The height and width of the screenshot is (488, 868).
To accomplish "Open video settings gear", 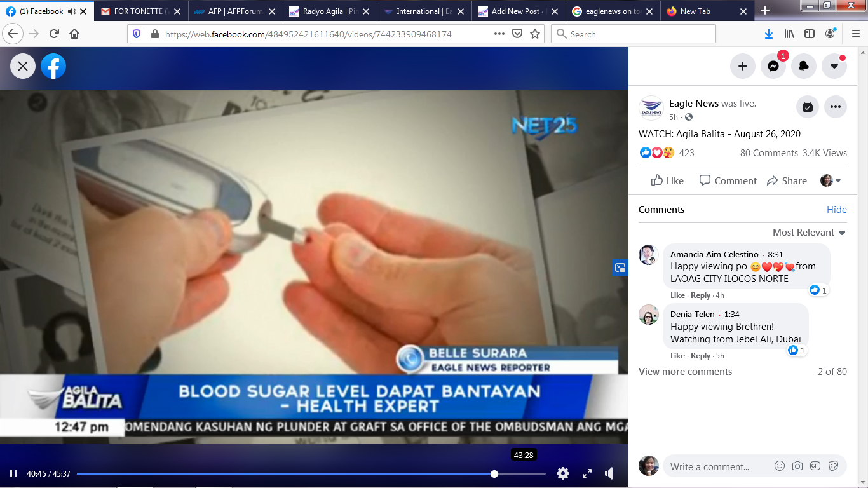I will [x=562, y=473].
